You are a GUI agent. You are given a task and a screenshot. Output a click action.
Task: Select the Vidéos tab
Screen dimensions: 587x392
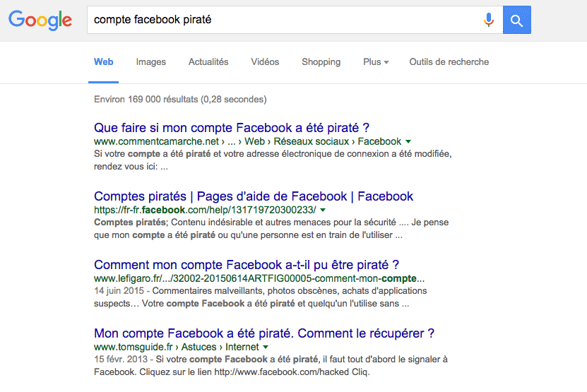265,61
